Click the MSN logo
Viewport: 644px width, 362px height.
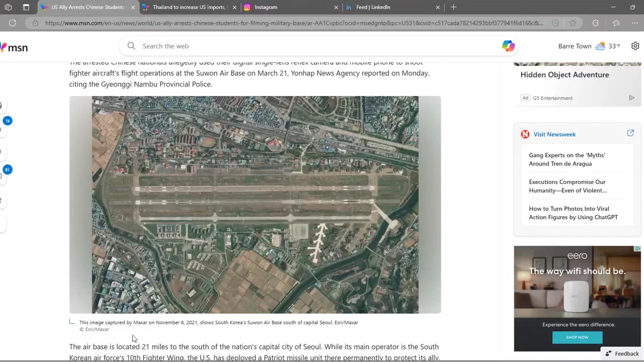point(14,47)
